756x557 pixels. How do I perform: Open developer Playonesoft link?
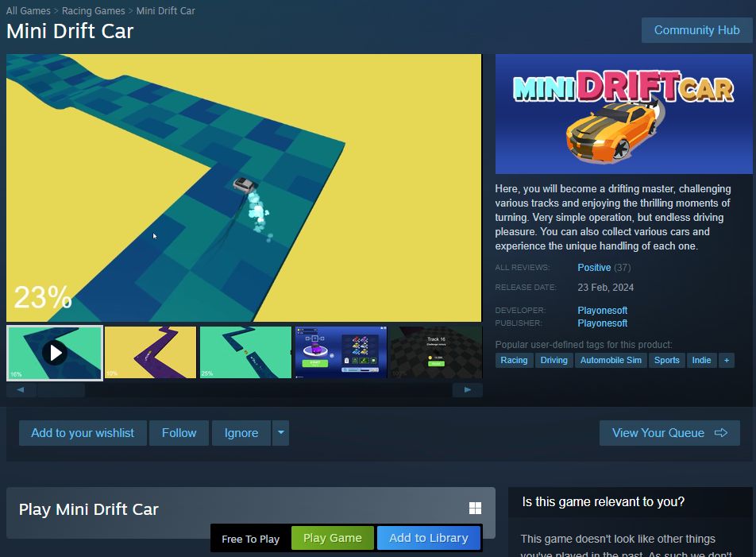pyautogui.click(x=602, y=311)
